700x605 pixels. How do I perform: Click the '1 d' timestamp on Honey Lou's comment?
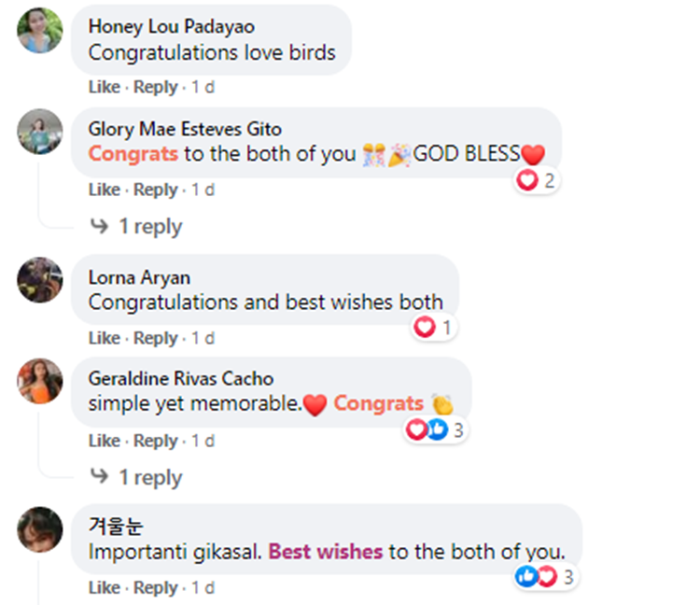[203, 87]
